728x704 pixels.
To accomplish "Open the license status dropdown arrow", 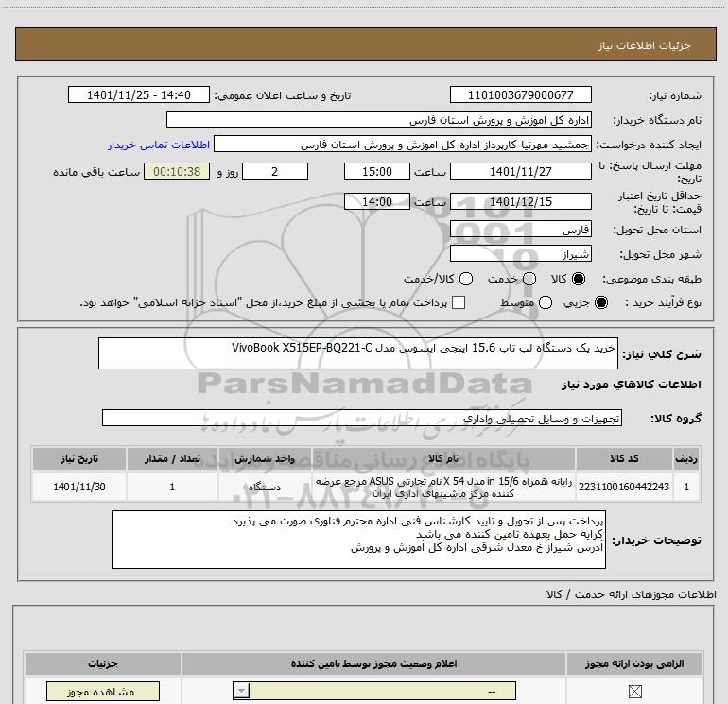I will [241, 691].
